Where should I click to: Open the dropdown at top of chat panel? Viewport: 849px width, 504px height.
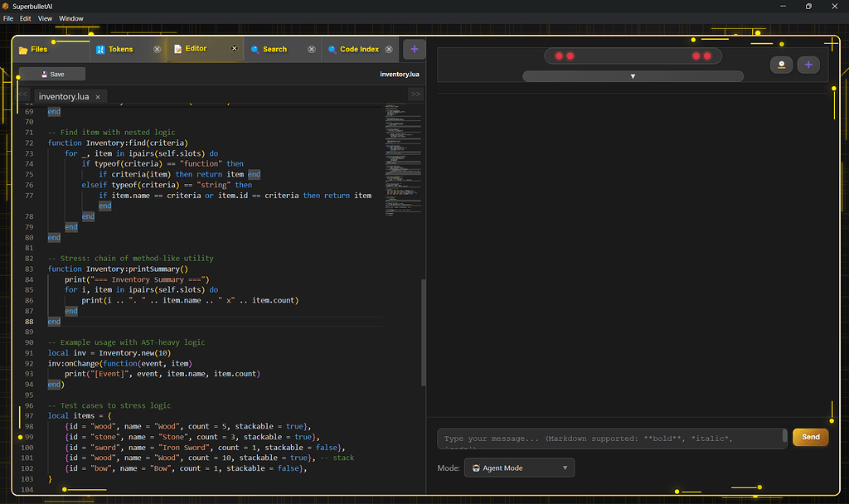click(633, 75)
